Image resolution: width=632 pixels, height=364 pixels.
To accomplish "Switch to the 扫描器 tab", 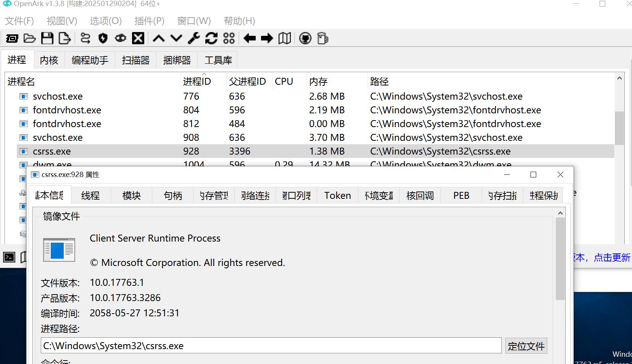I will pos(135,60).
